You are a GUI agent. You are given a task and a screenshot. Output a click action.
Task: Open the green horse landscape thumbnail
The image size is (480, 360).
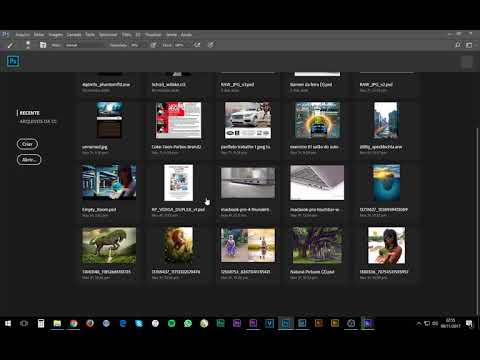pos(109,245)
